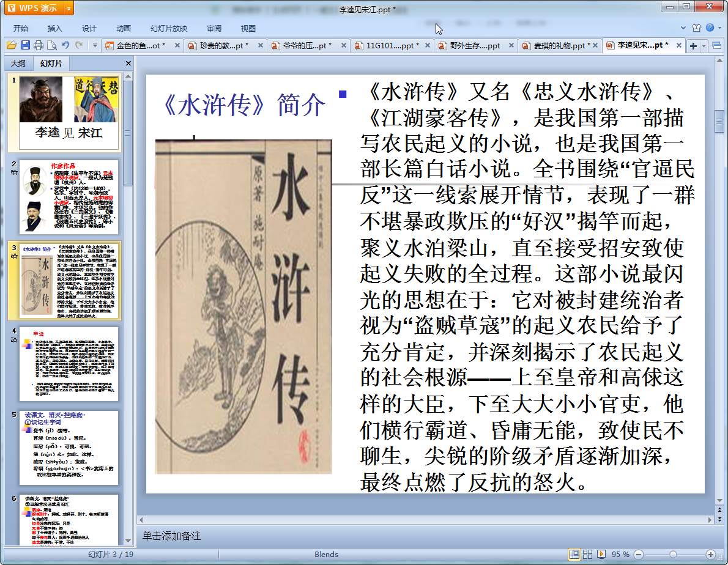Select slide 5 thumbnail with 识记生字词
Viewport: 728px width, 565px height.
tap(69, 448)
